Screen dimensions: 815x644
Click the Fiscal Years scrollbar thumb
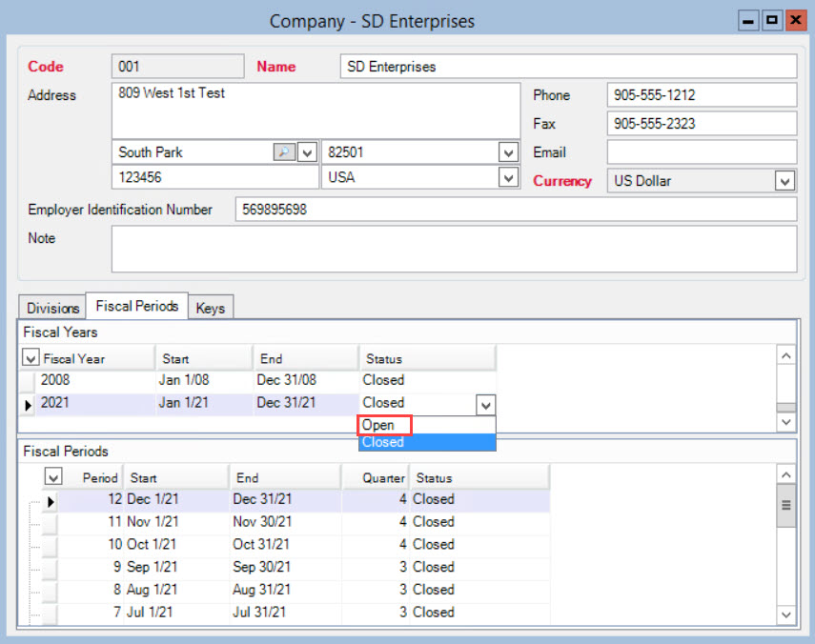[785, 407]
